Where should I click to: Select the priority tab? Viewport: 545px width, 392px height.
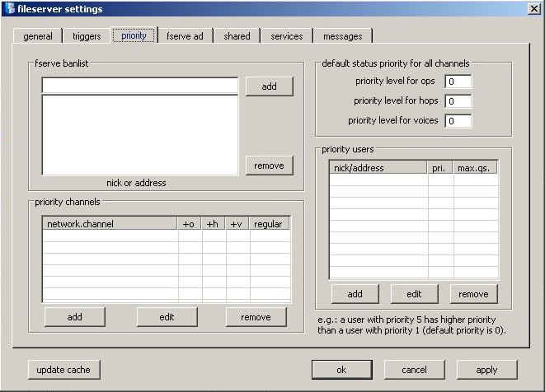coord(134,35)
